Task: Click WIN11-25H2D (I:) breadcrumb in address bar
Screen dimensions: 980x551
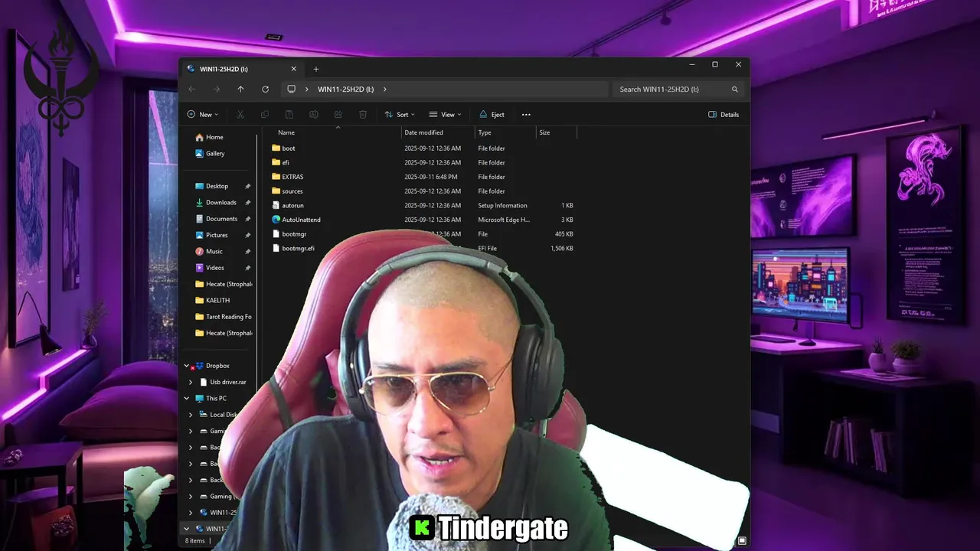Action: 346,90
